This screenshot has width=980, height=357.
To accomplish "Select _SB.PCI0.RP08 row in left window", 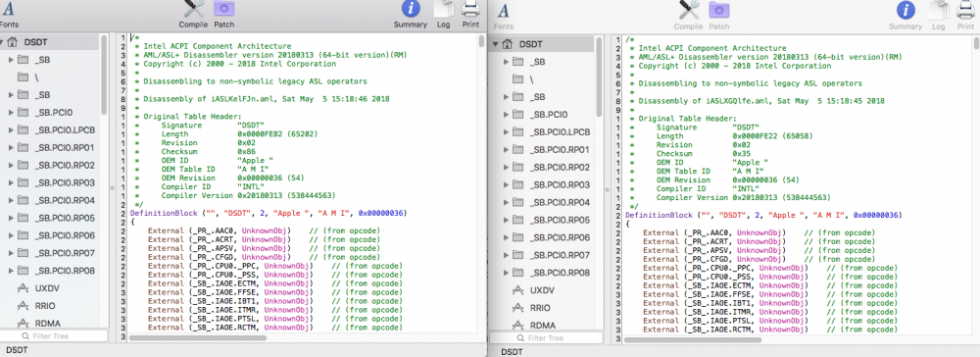I will (50, 271).
